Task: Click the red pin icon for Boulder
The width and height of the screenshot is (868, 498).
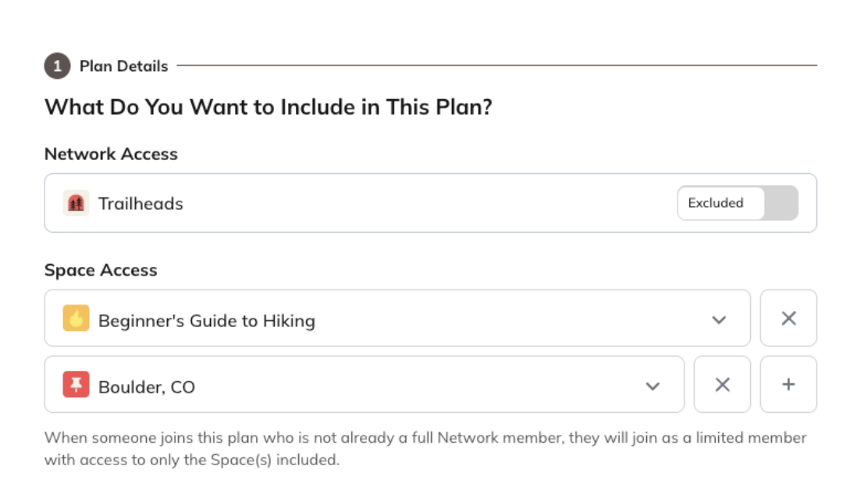Action: click(76, 386)
